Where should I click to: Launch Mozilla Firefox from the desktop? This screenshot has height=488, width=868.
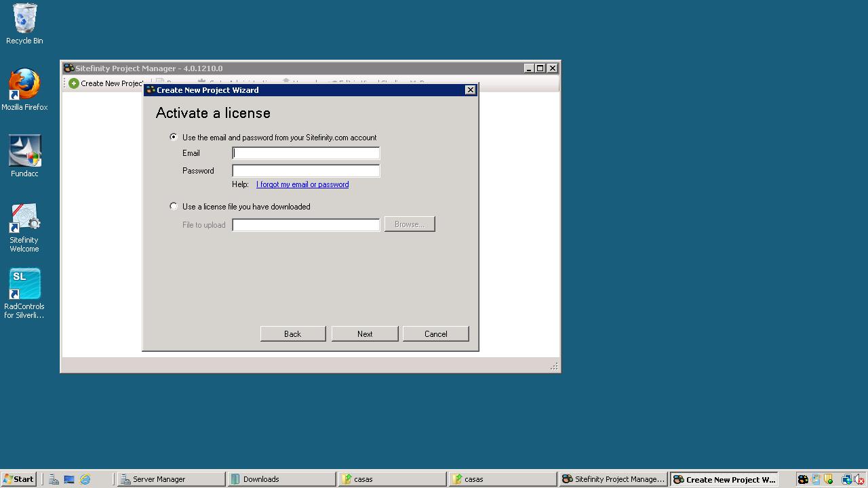tap(24, 90)
